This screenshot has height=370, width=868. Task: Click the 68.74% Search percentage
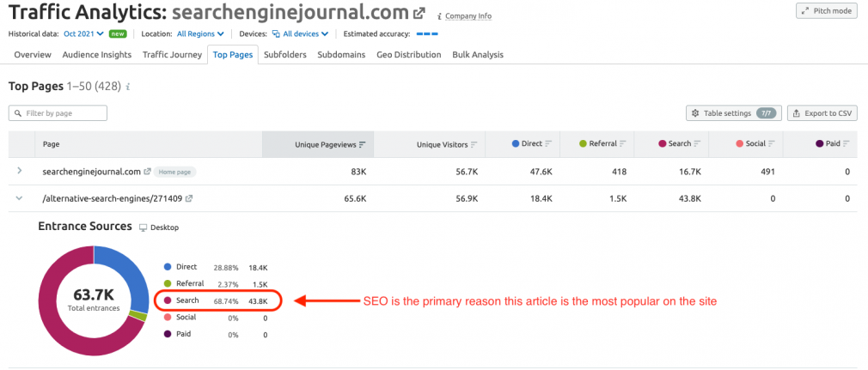tap(226, 301)
